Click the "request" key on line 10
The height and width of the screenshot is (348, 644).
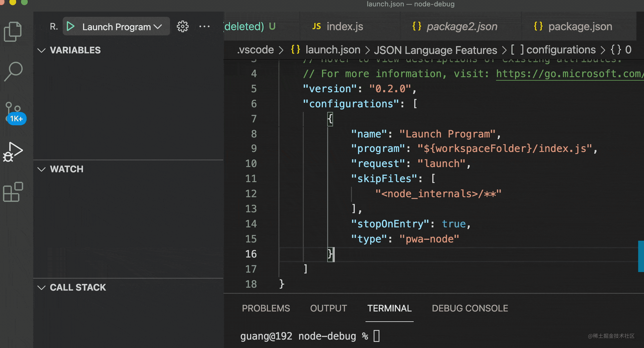378,164
